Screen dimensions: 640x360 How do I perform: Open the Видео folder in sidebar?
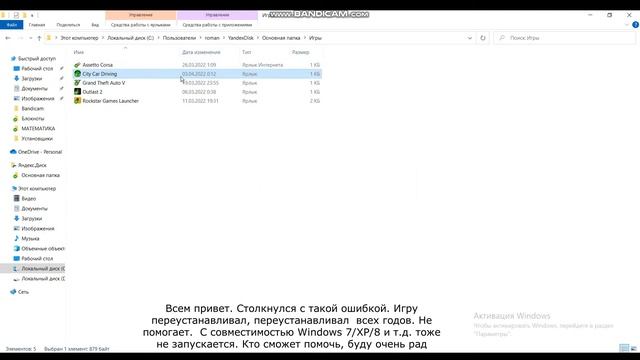pos(29,198)
